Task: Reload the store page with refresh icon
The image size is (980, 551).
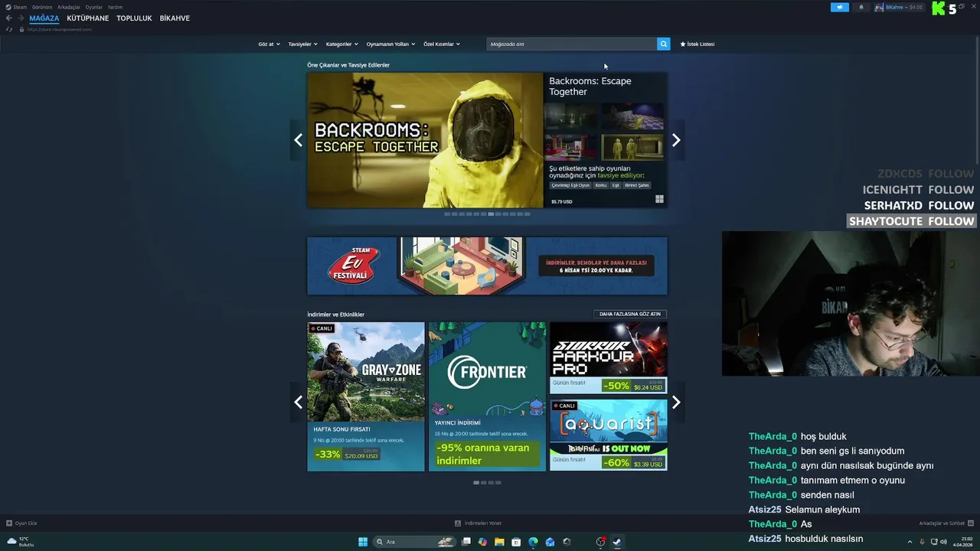Action: point(9,29)
